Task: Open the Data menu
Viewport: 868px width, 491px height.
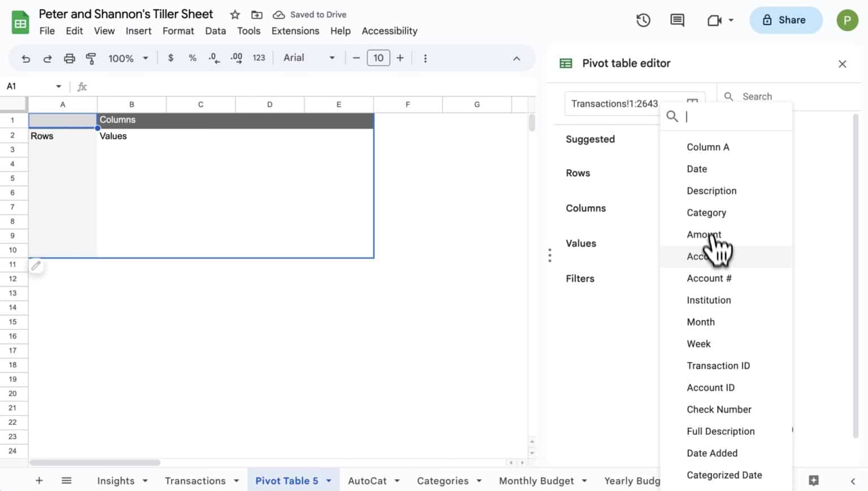Action: [215, 31]
